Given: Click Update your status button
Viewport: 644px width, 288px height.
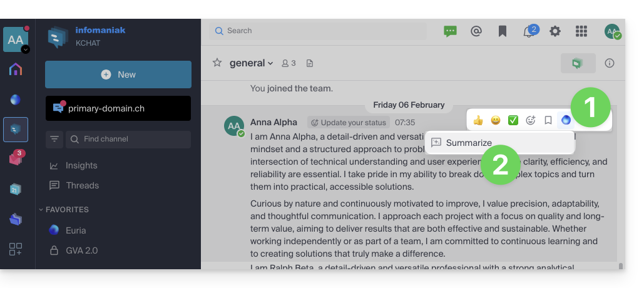Looking at the screenshot, I should pyautogui.click(x=348, y=123).
